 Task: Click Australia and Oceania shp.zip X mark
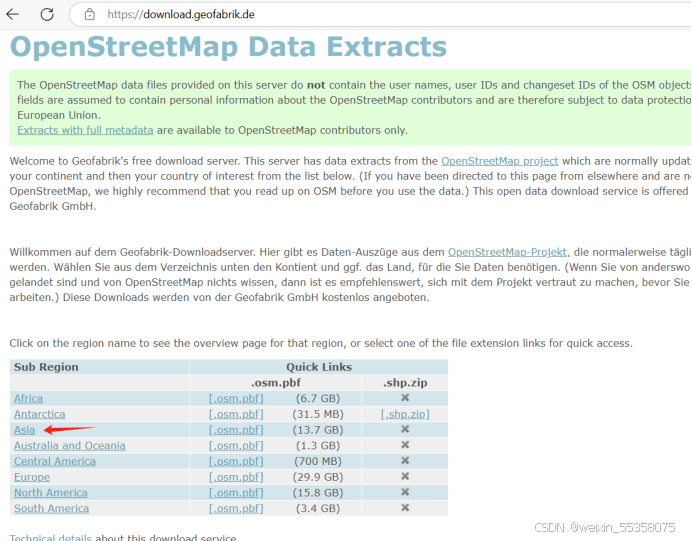405,445
